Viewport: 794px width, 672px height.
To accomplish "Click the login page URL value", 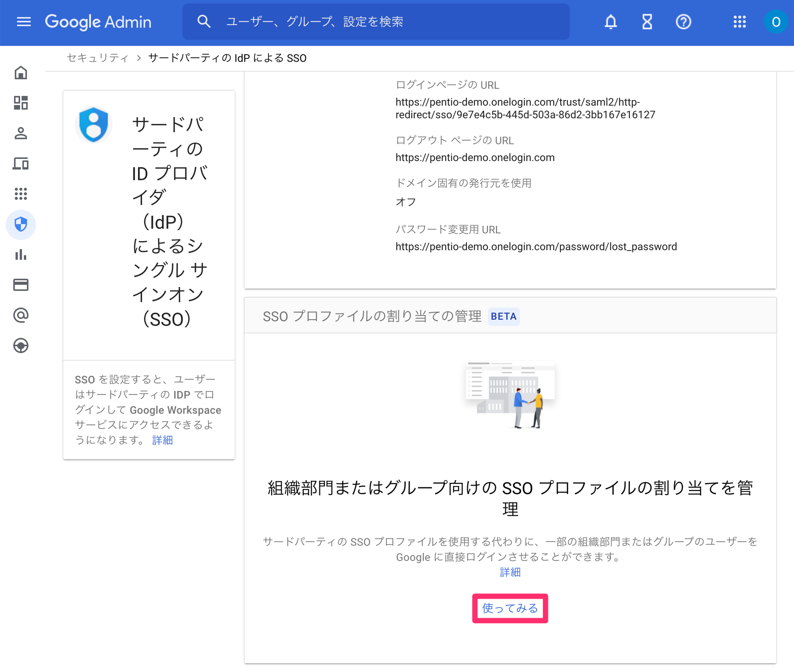I will pos(525,108).
